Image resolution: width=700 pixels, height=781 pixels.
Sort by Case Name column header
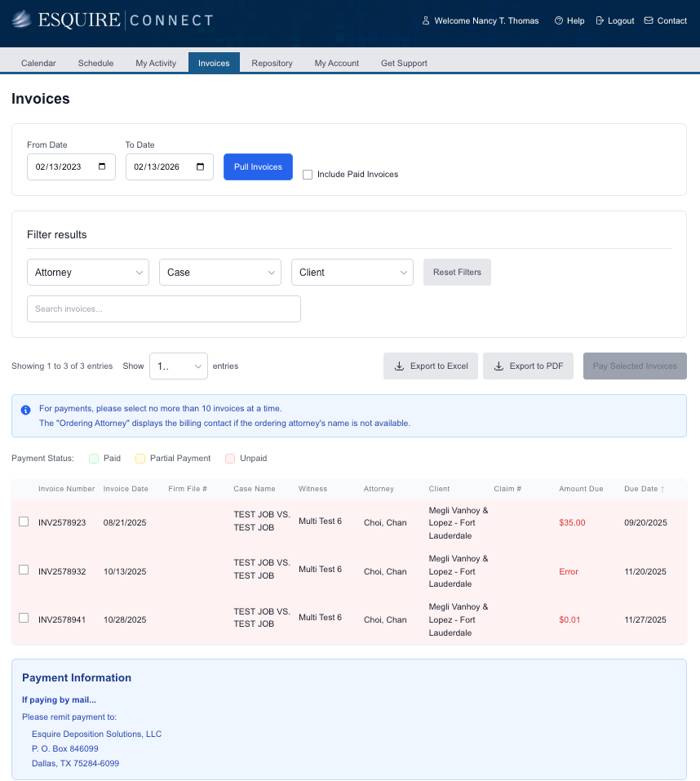tap(255, 489)
